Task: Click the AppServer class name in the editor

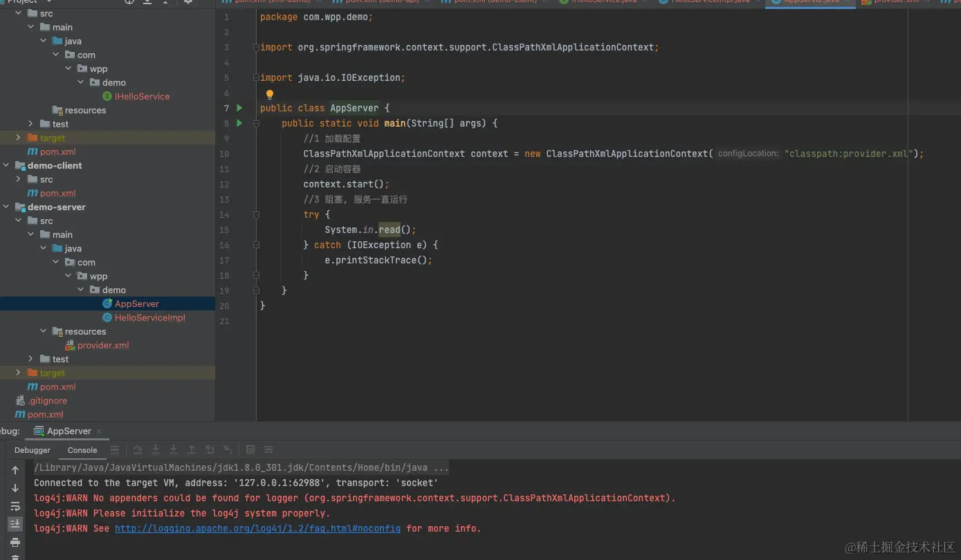Action: click(354, 108)
